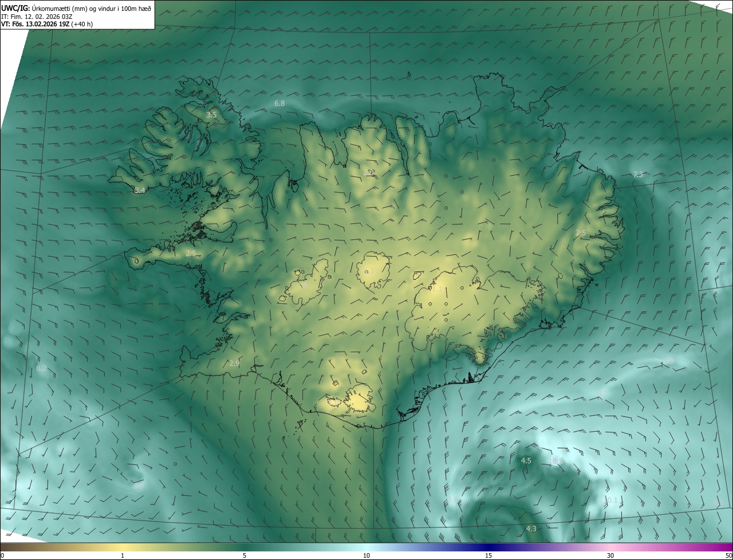Click the 6.8 value north of Iceland

(x=279, y=104)
